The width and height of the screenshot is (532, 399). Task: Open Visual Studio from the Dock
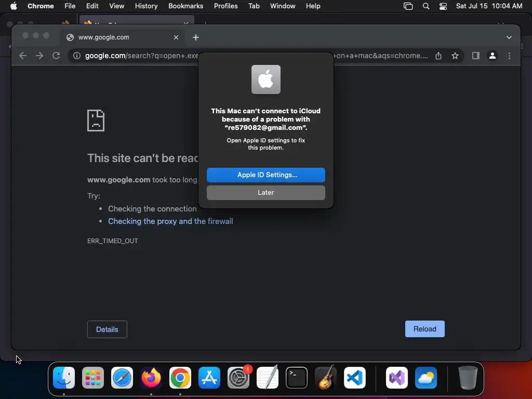pyautogui.click(x=397, y=378)
